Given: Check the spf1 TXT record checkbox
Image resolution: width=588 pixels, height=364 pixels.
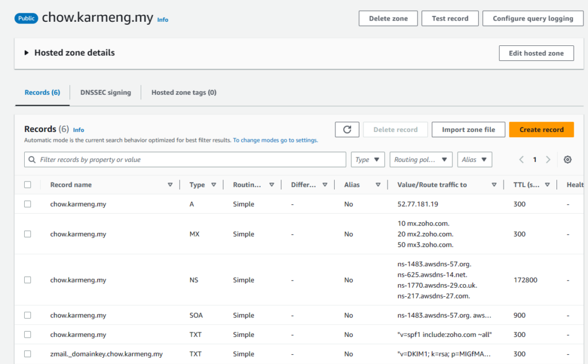Looking at the screenshot, I should pos(28,334).
